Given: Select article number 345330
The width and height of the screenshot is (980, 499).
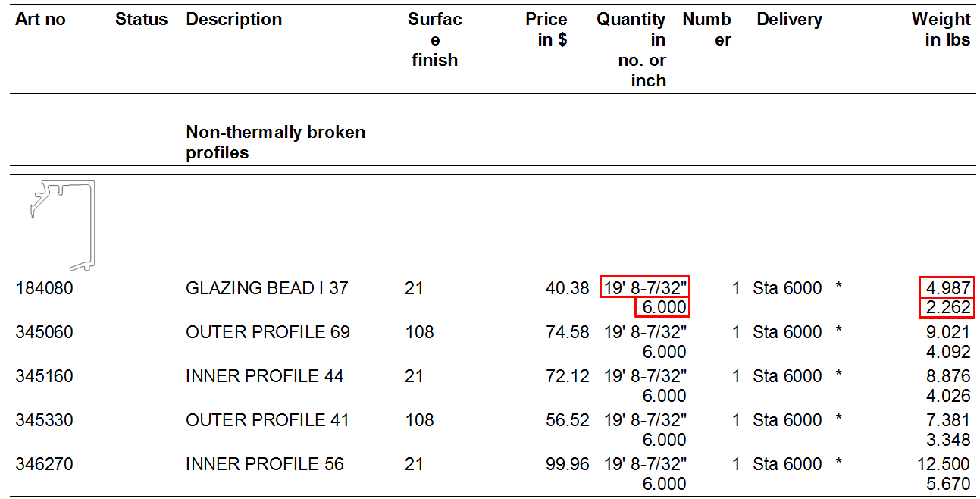Looking at the screenshot, I should coord(45,420).
